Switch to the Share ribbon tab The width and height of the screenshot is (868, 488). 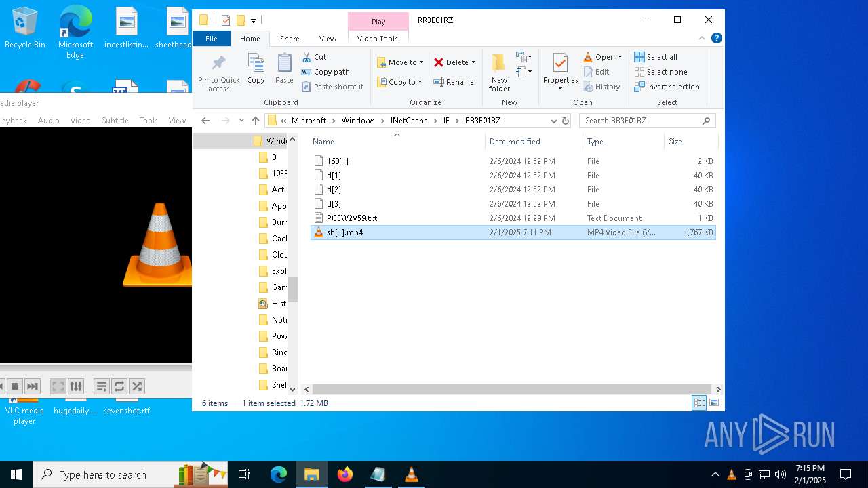(290, 39)
